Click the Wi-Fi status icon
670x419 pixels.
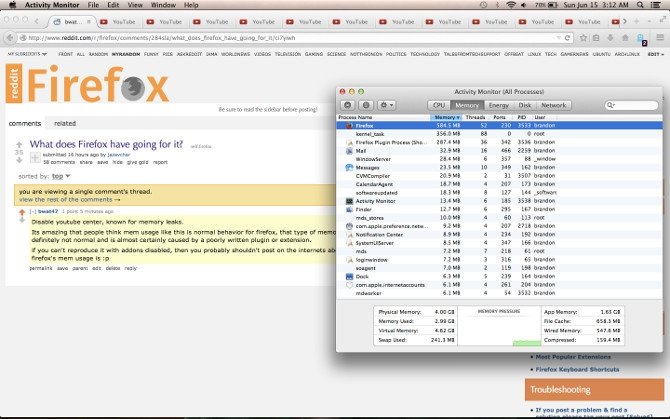pos(511,5)
